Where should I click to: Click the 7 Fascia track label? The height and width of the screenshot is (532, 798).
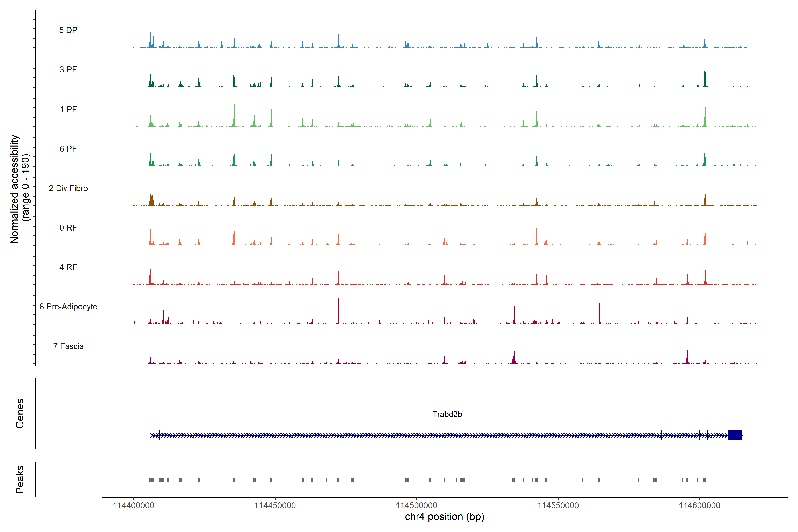[68, 346]
